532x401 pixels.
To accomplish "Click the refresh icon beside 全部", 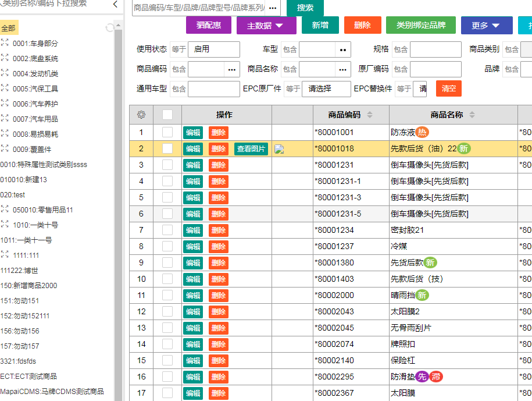I will pos(109,28).
